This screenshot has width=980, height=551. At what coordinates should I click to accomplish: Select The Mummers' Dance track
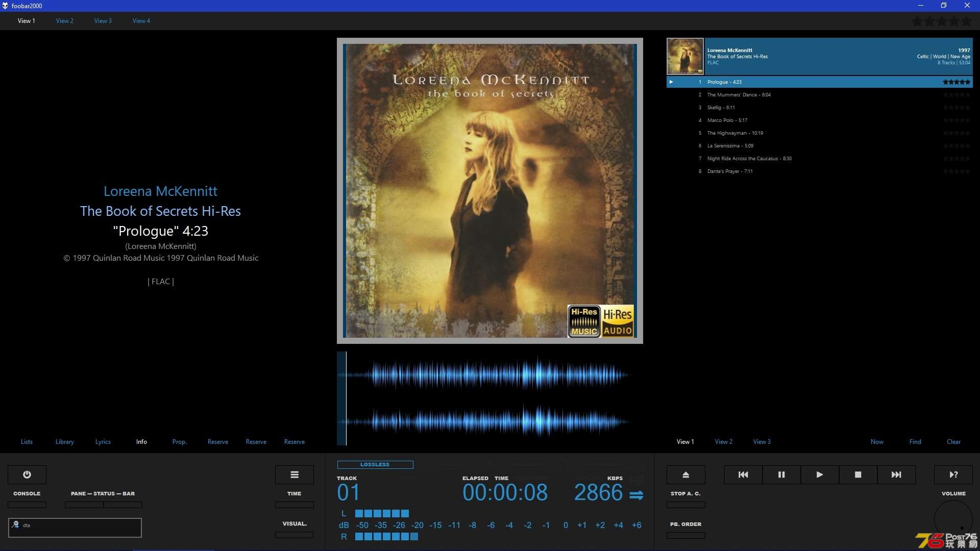[820, 95]
